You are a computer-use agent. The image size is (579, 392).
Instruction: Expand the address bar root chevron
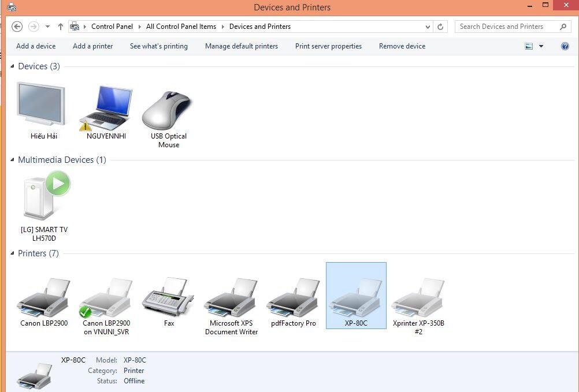85,27
